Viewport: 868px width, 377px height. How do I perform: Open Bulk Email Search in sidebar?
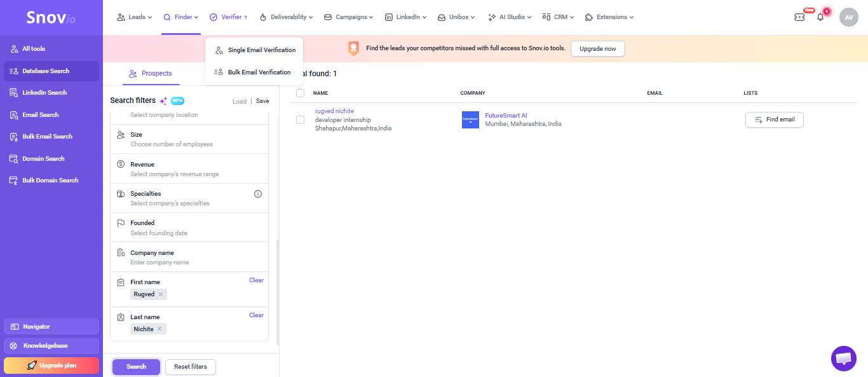pyautogui.click(x=51, y=137)
